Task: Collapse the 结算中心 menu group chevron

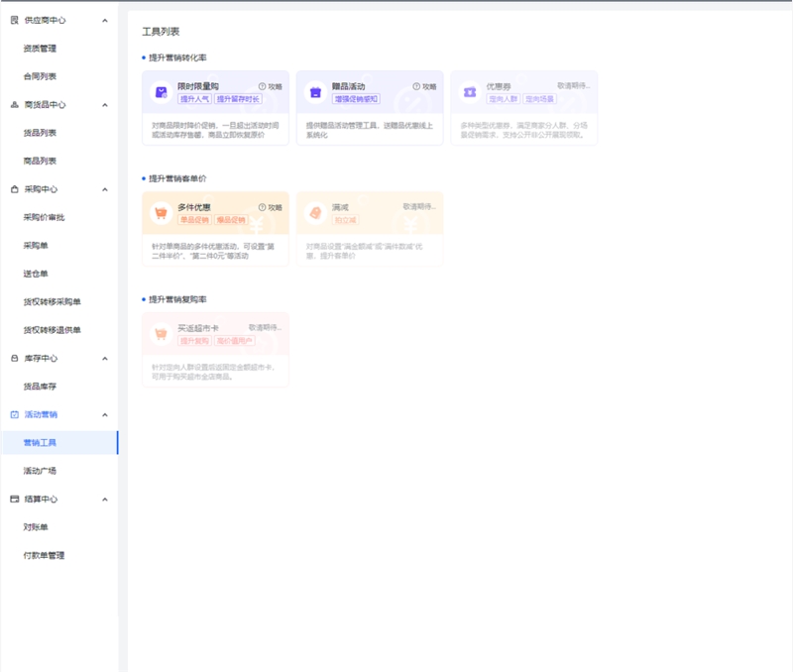Action: [105, 500]
